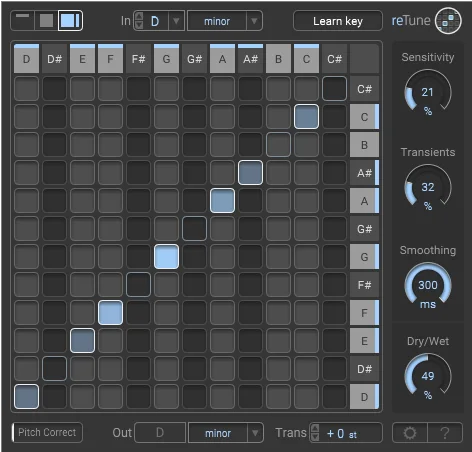This screenshot has width=472, height=452.
Task: Toggle the Pitch Correct switch
Action: point(47,433)
